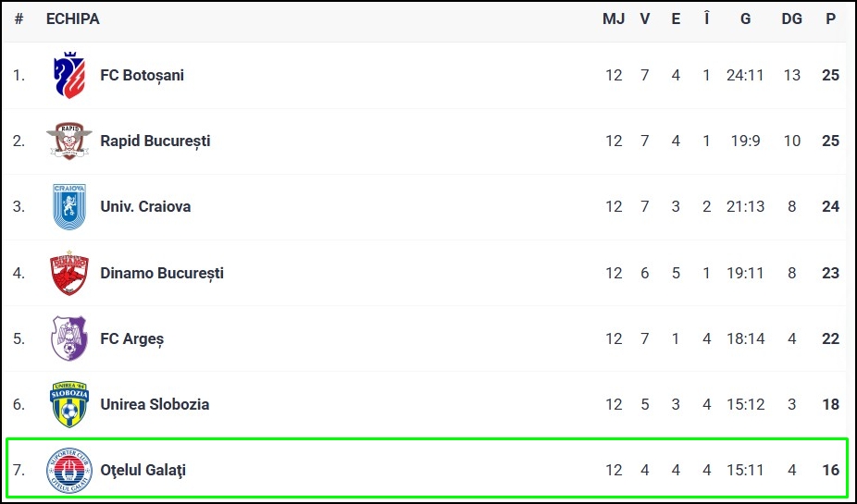Open the Rapid București team name
The height and width of the screenshot is (504, 857).
tap(155, 141)
